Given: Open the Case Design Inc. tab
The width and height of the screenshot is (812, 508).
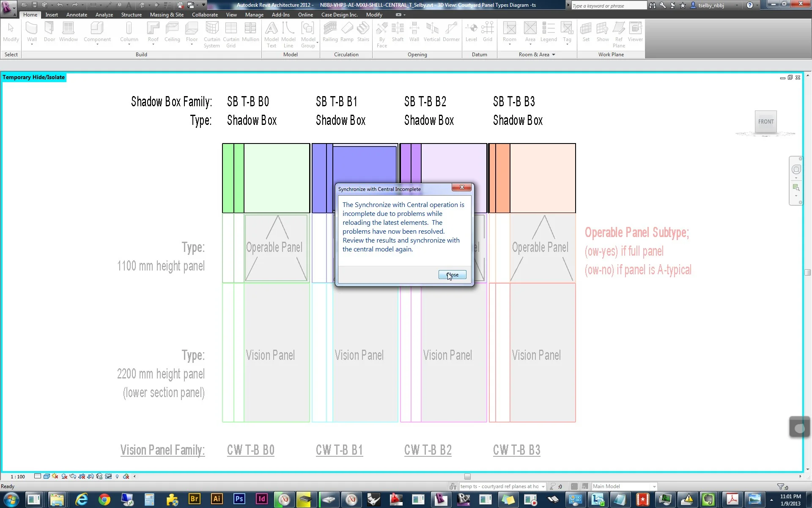Looking at the screenshot, I should coord(339,15).
